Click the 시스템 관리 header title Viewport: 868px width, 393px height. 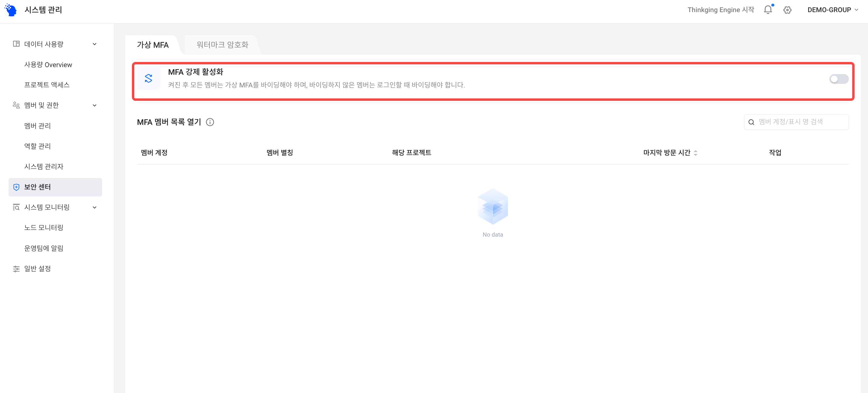click(x=43, y=10)
